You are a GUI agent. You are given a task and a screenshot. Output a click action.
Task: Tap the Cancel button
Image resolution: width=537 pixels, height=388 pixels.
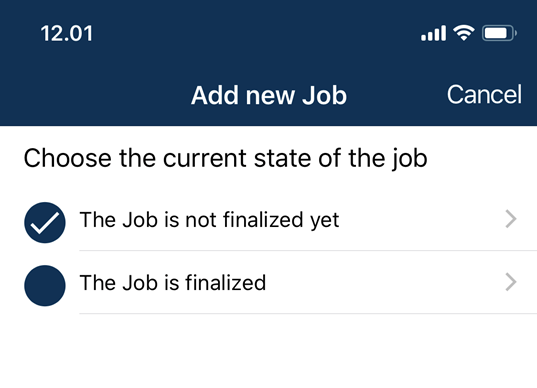pyautogui.click(x=484, y=95)
